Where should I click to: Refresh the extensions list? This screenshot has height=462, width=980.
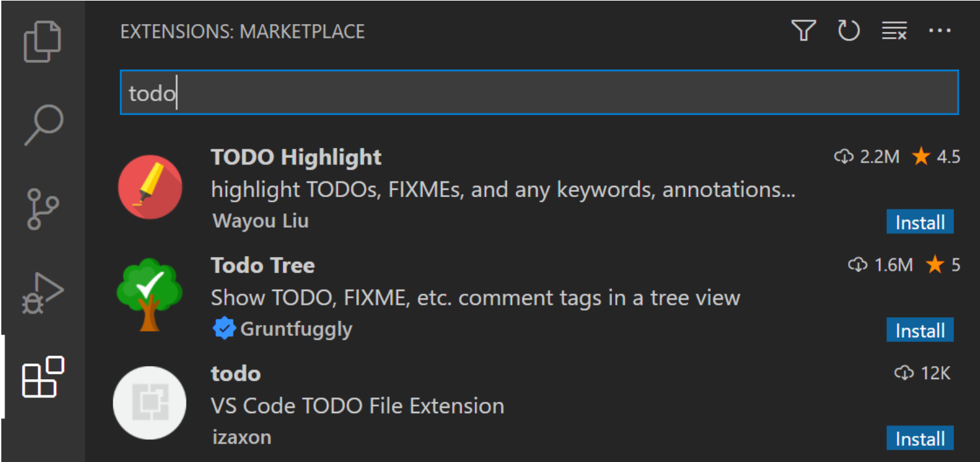pyautogui.click(x=849, y=31)
